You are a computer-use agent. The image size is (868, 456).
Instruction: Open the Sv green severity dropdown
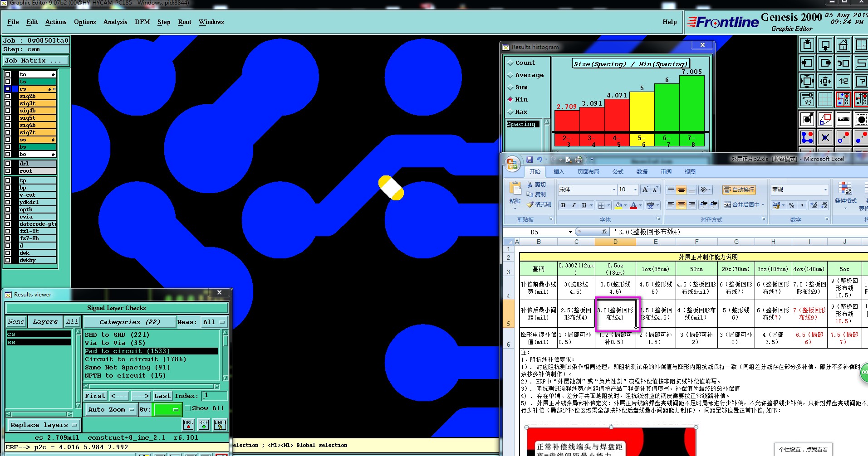pyautogui.click(x=167, y=409)
